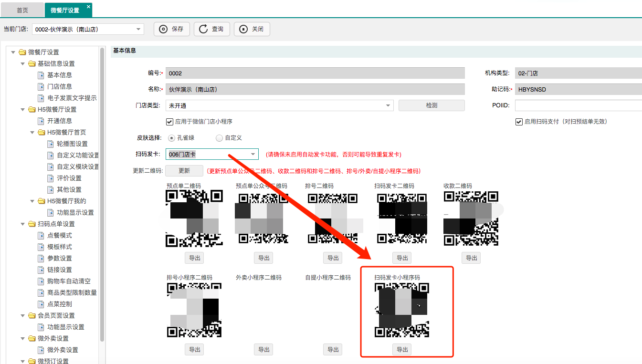Image resolution: width=642 pixels, height=364 pixels.
Task: Switch to the 首页 tab
Action: pyautogui.click(x=22, y=10)
